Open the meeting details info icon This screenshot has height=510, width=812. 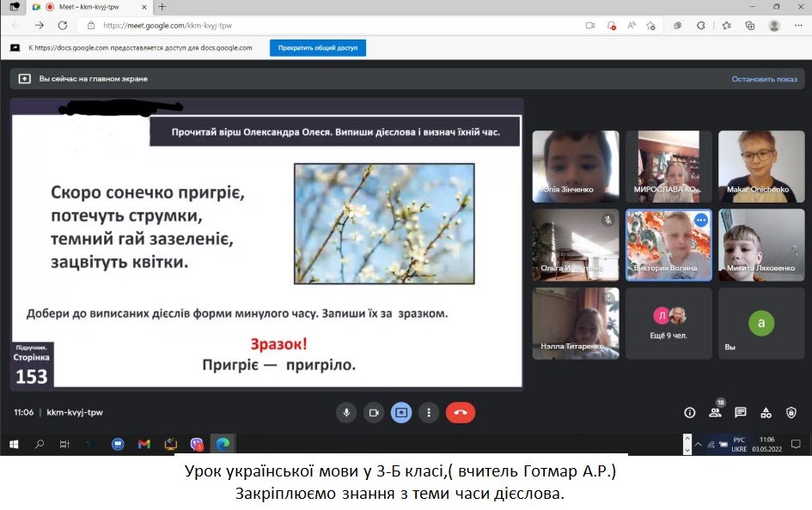pos(689,412)
